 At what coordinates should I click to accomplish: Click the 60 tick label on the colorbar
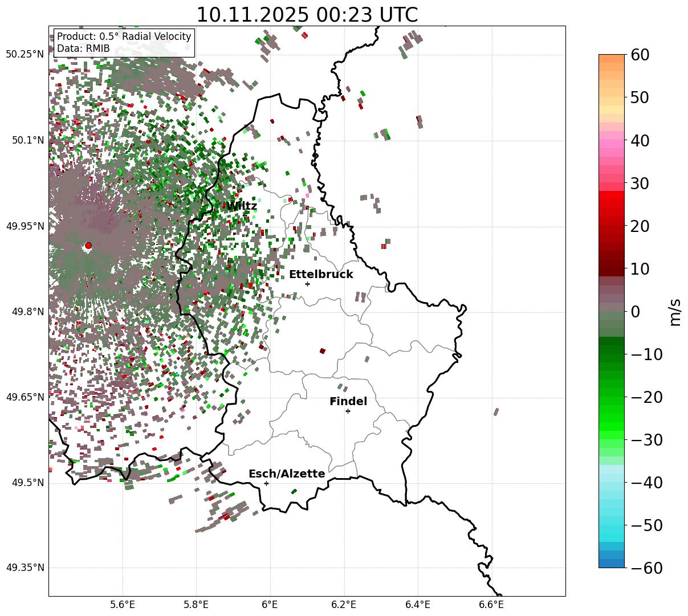click(639, 55)
